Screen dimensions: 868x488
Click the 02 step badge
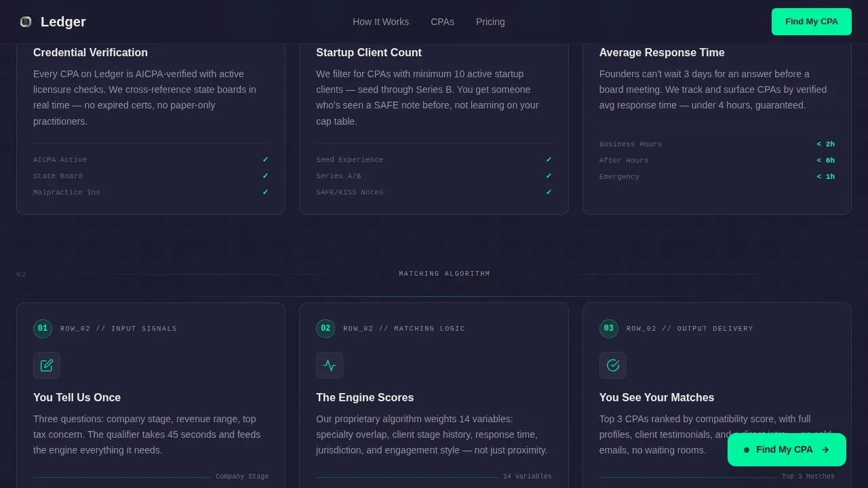point(325,329)
